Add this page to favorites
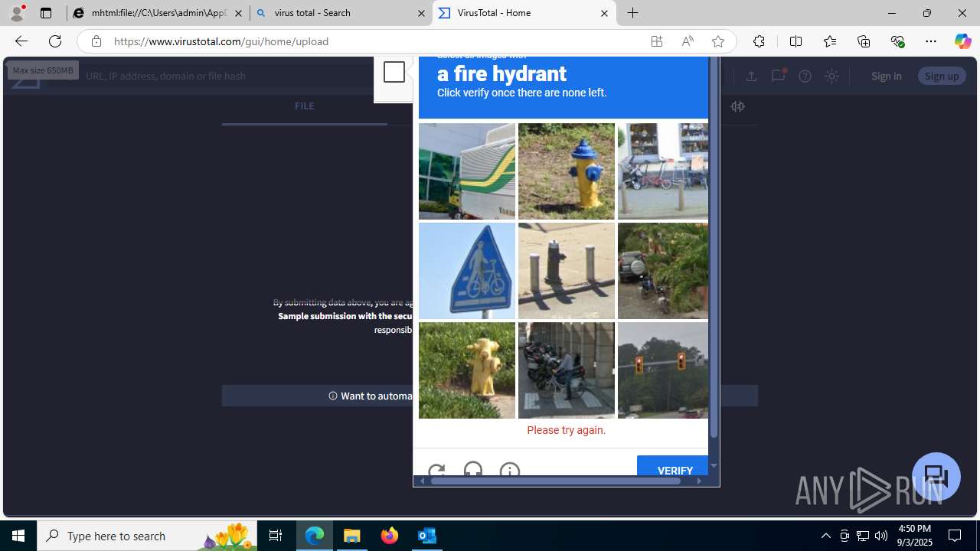The height and width of the screenshot is (551, 980). pyautogui.click(x=718, y=41)
